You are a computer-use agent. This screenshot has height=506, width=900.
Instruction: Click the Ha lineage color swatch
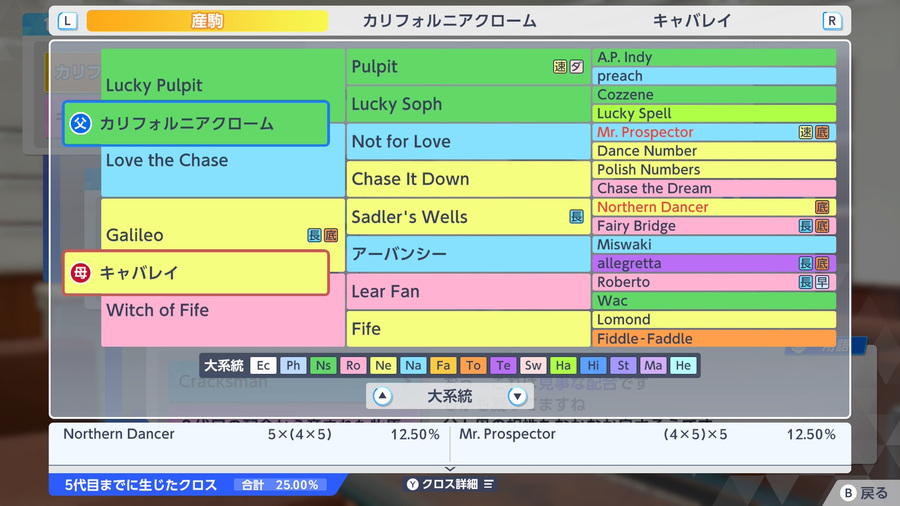tap(563, 365)
